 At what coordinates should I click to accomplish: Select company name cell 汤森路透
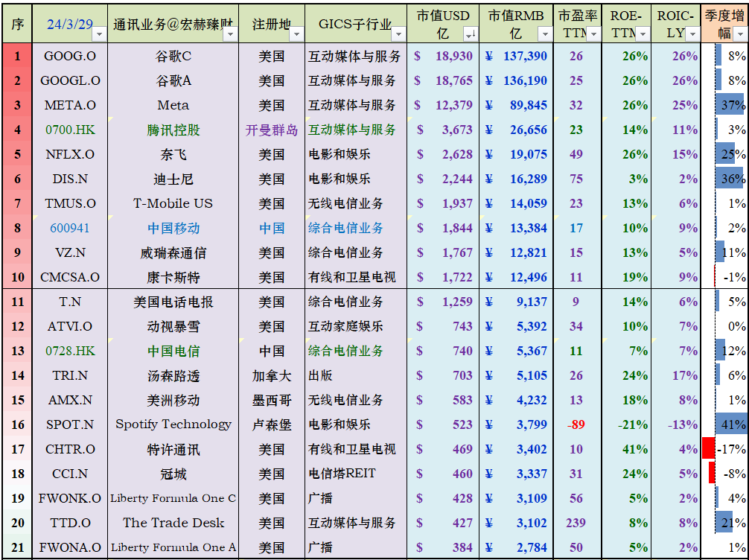[x=173, y=375]
